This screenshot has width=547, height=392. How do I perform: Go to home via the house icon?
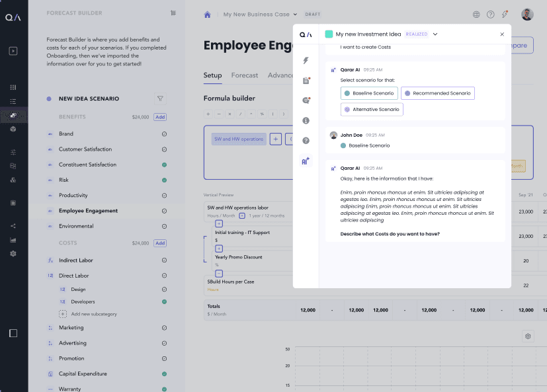208,15
